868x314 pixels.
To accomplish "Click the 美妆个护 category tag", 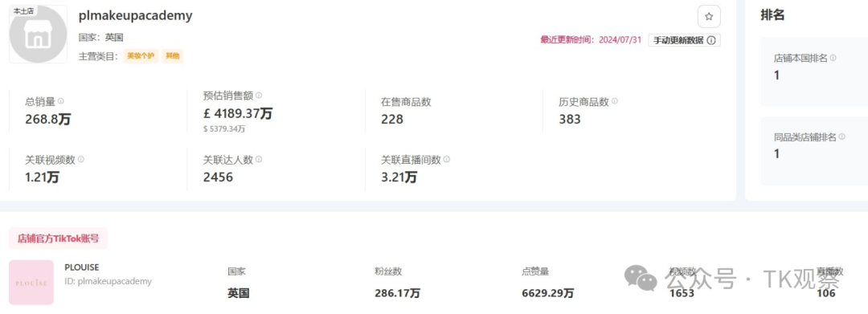I will [x=141, y=56].
